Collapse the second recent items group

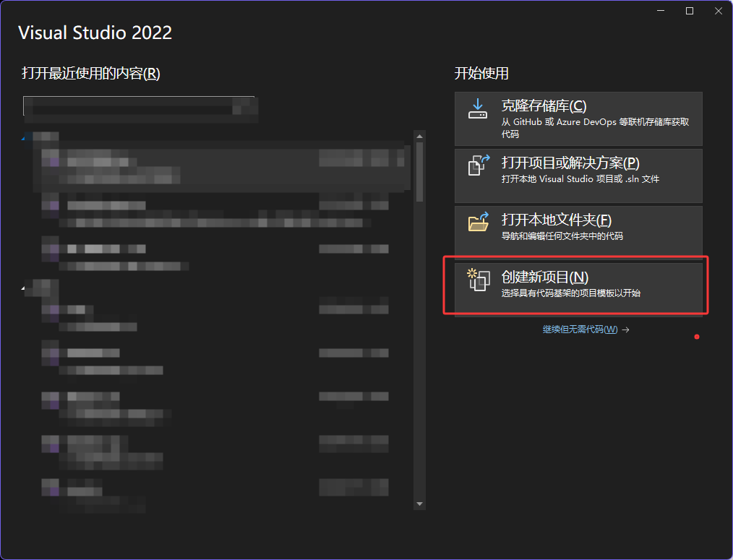(x=23, y=288)
